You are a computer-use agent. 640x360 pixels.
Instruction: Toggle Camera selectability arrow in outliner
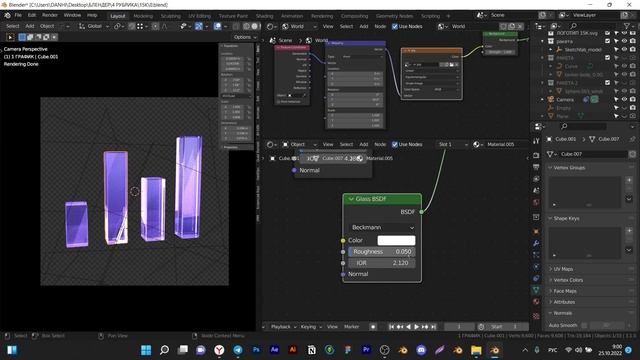[616, 100]
